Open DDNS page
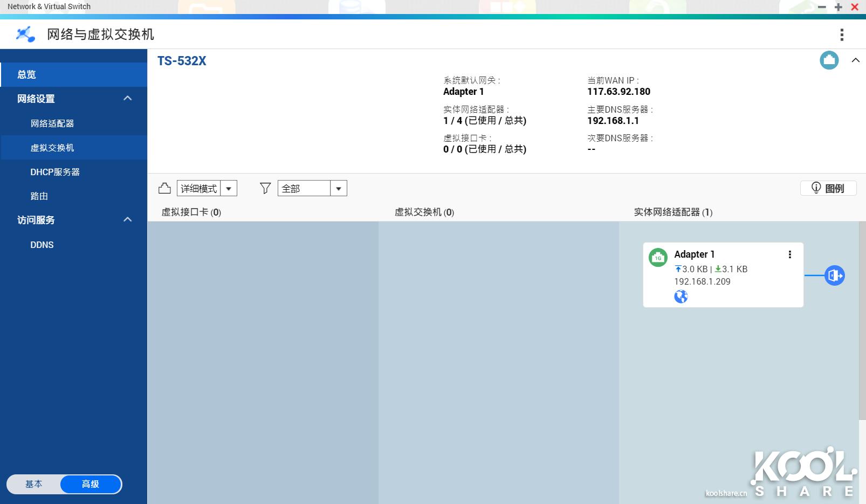The image size is (866, 504). [74, 245]
